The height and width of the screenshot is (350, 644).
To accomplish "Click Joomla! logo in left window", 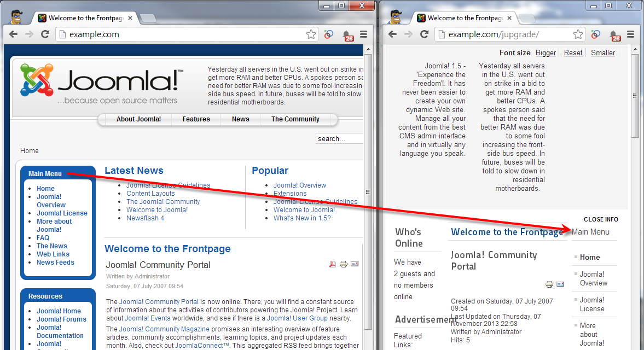I will (102, 85).
